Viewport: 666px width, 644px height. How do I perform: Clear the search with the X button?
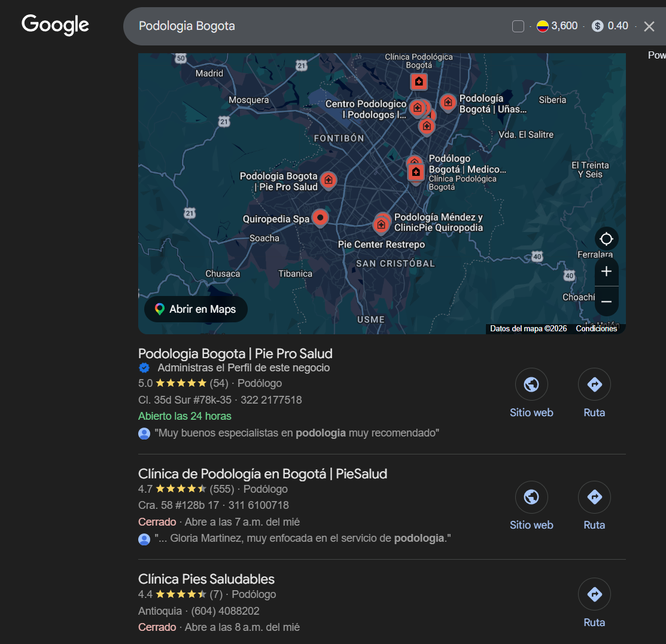pos(649,26)
